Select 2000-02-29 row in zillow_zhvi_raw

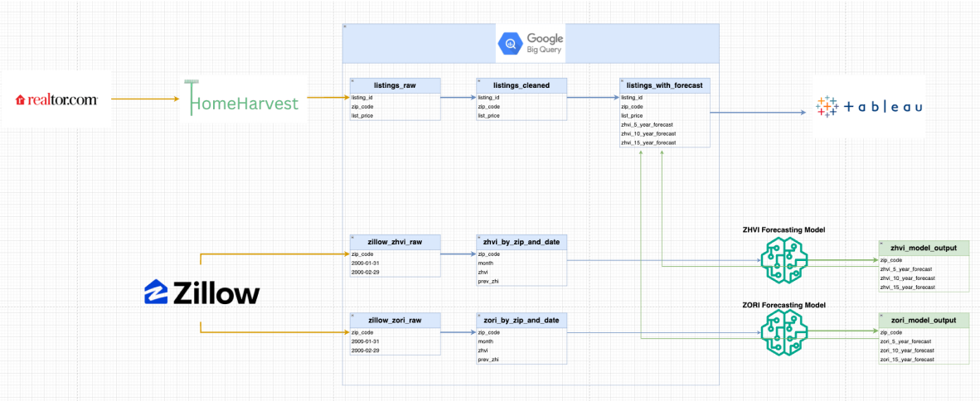pyautogui.click(x=395, y=273)
